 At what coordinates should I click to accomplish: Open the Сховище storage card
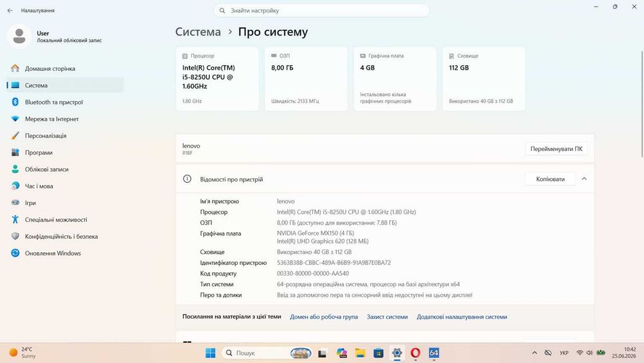[x=484, y=79]
